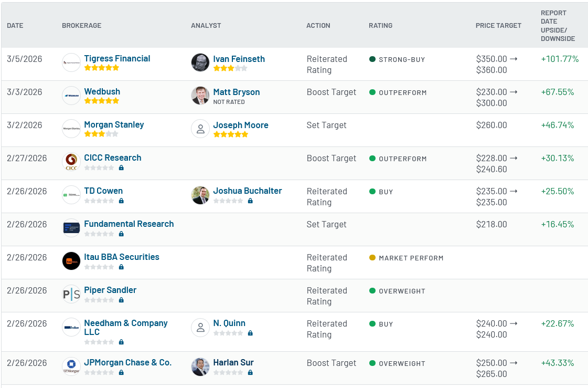The image size is (588, 388).
Task: Select the REPORT DATE UPSIDE/DOWNSIDE header
Action: 558,26
